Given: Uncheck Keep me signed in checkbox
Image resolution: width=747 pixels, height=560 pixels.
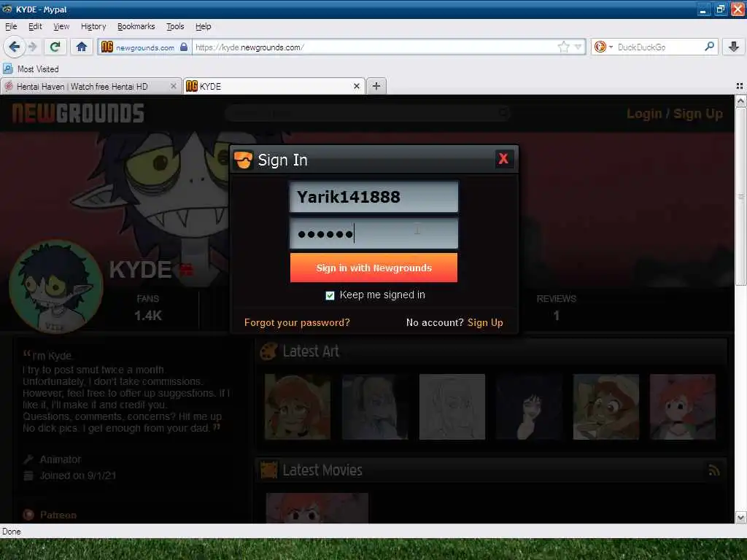Looking at the screenshot, I should point(330,296).
